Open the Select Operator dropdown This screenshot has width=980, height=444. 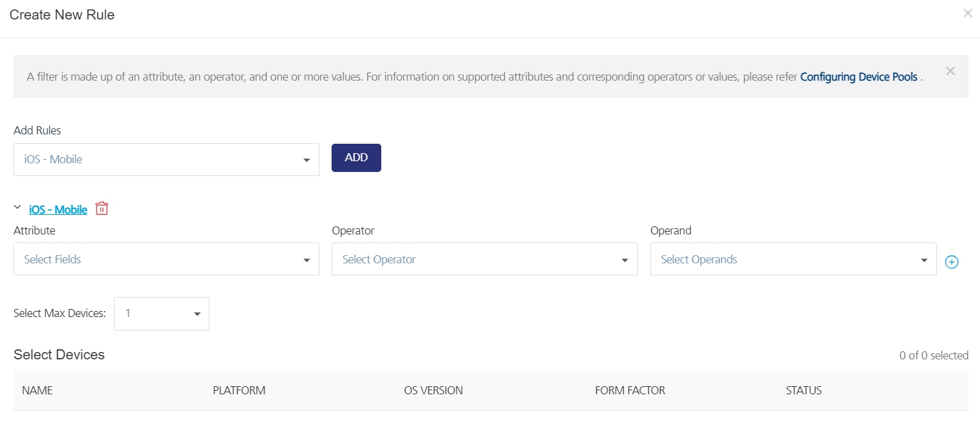point(484,259)
